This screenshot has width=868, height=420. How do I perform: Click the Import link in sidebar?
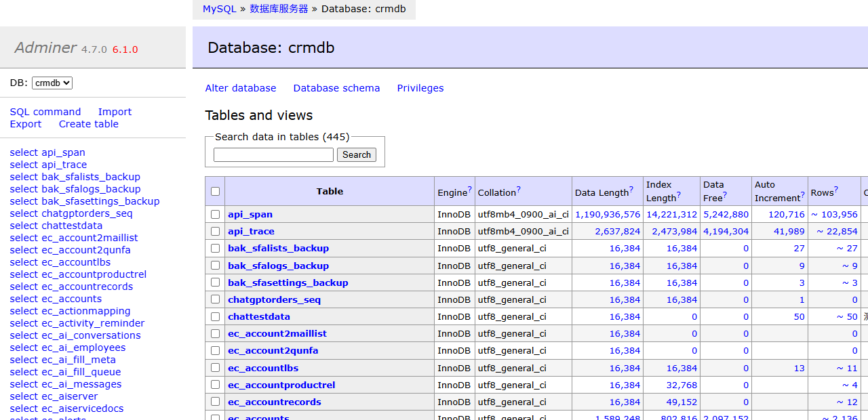115,112
